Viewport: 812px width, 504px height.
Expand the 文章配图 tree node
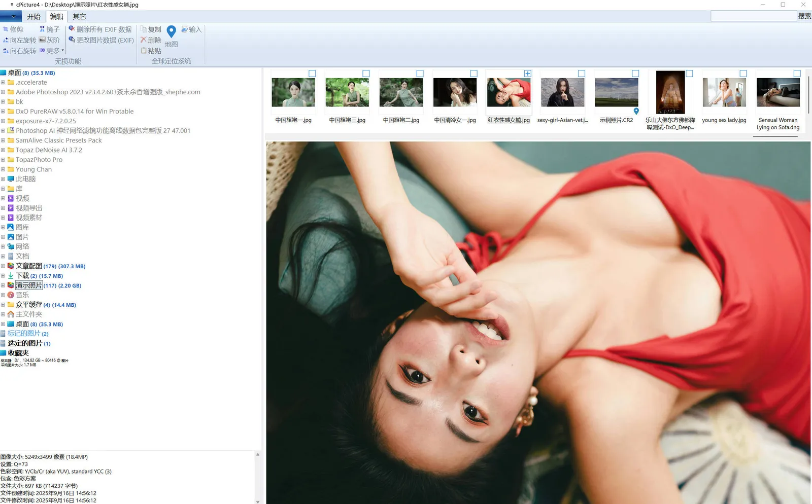click(3, 266)
